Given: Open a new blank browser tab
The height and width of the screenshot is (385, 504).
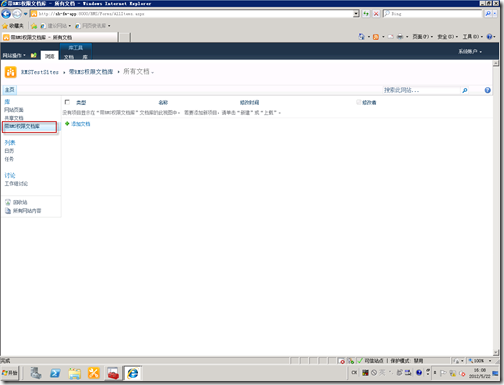Looking at the screenshot, I should click(x=125, y=37).
